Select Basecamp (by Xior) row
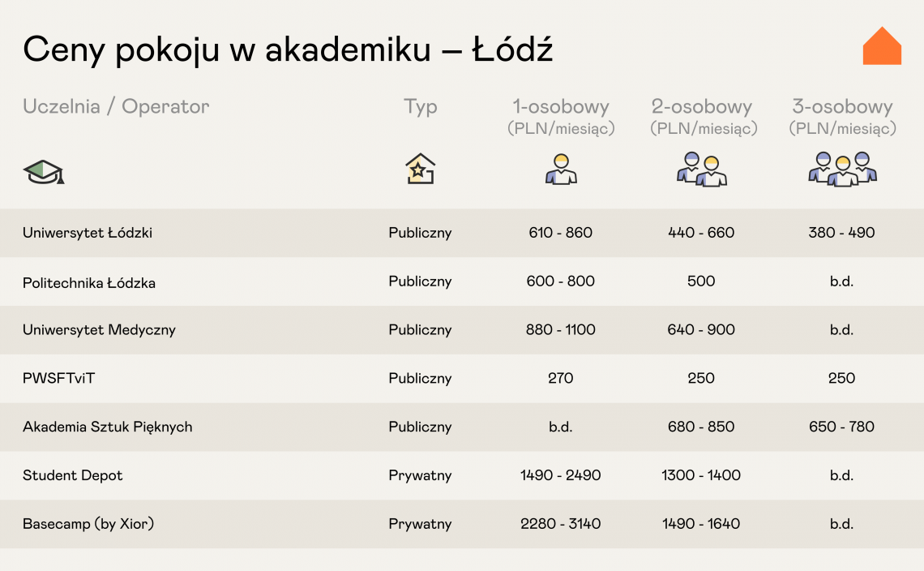 point(88,524)
